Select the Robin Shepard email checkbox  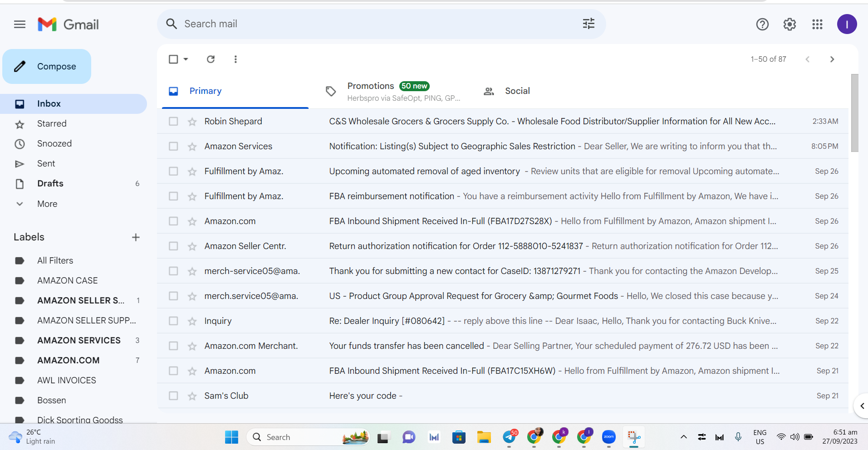point(173,122)
